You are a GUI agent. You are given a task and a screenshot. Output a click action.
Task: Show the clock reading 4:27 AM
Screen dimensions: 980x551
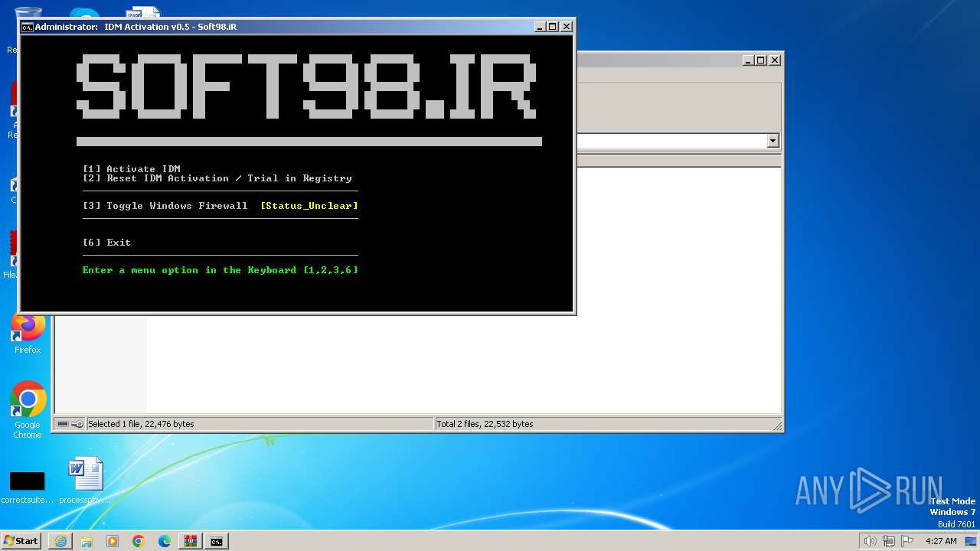941,541
